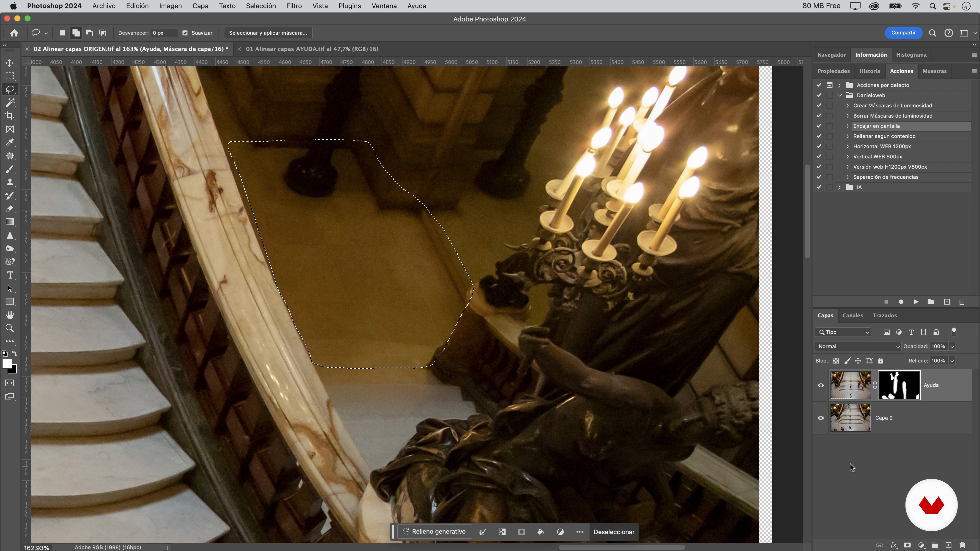The width and height of the screenshot is (980, 551).
Task: Open the Opacidad dropdown arrow
Action: tap(952, 346)
